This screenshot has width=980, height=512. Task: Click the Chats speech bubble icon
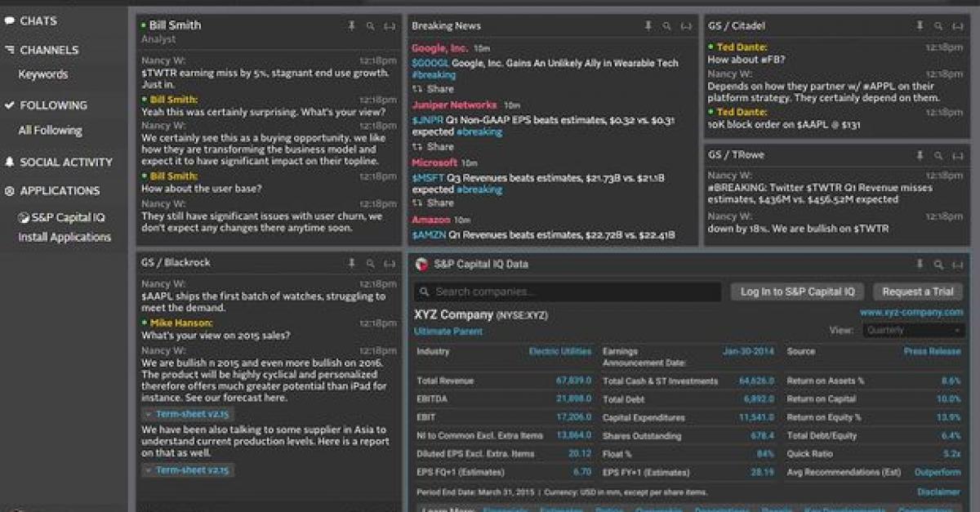click(x=10, y=20)
